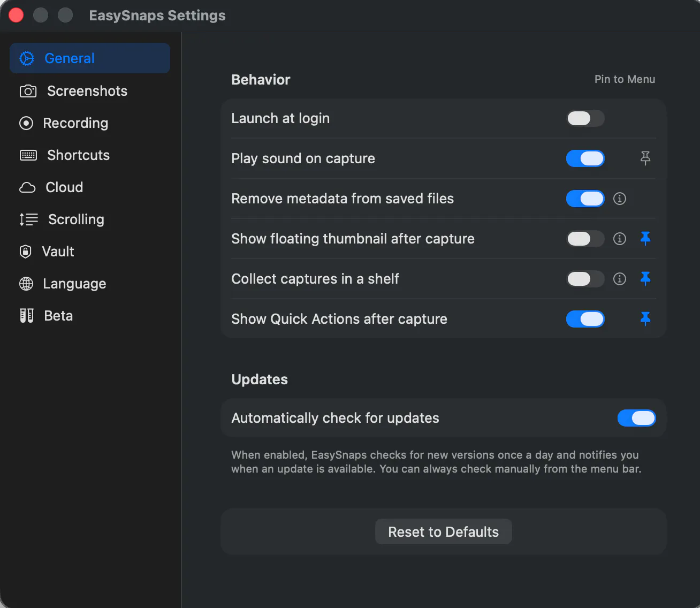The image size is (700, 608).
Task: Click the "Updates" section heading
Action: pos(260,379)
